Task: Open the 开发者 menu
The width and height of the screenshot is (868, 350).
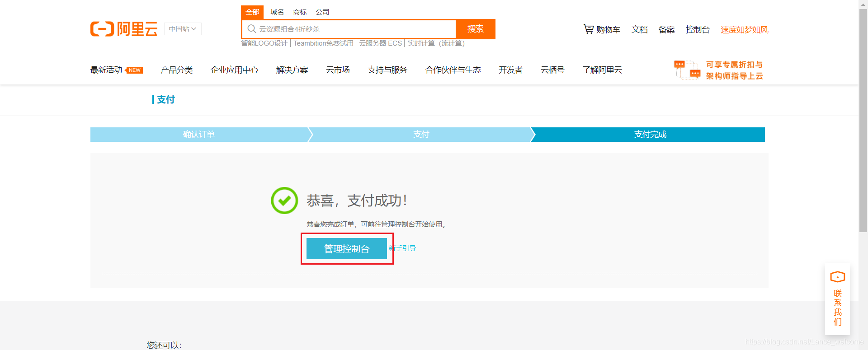Action: tap(510, 70)
